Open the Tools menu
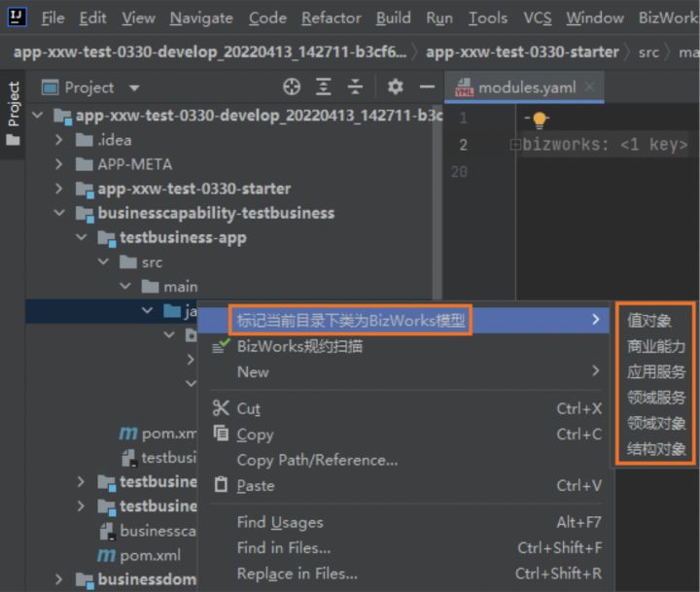700x592 pixels. pos(488,17)
